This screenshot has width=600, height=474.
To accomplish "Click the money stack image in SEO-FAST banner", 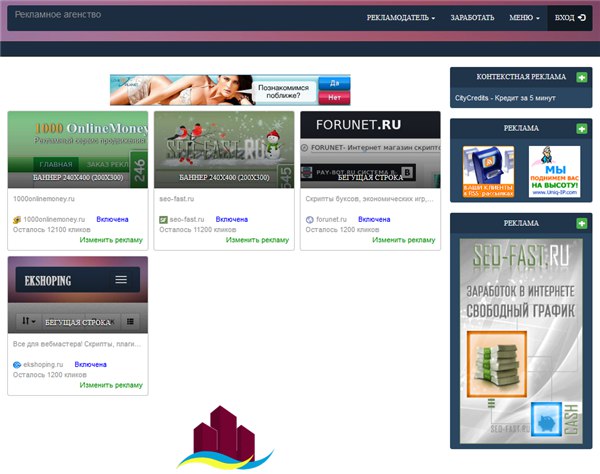I will 497,365.
